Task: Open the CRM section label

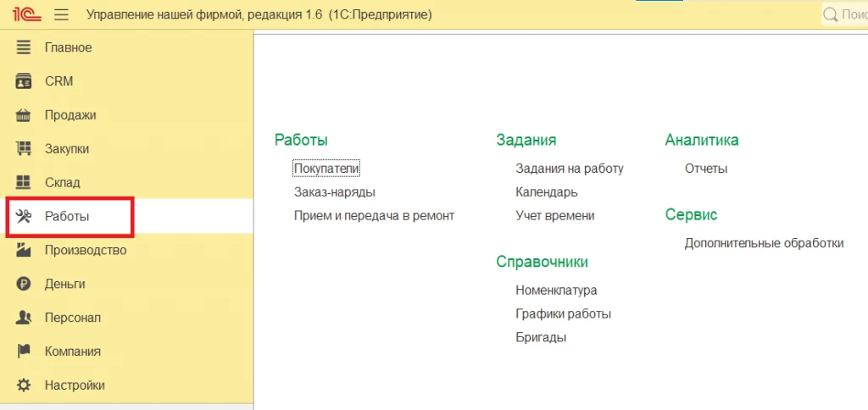Action: click(59, 81)
